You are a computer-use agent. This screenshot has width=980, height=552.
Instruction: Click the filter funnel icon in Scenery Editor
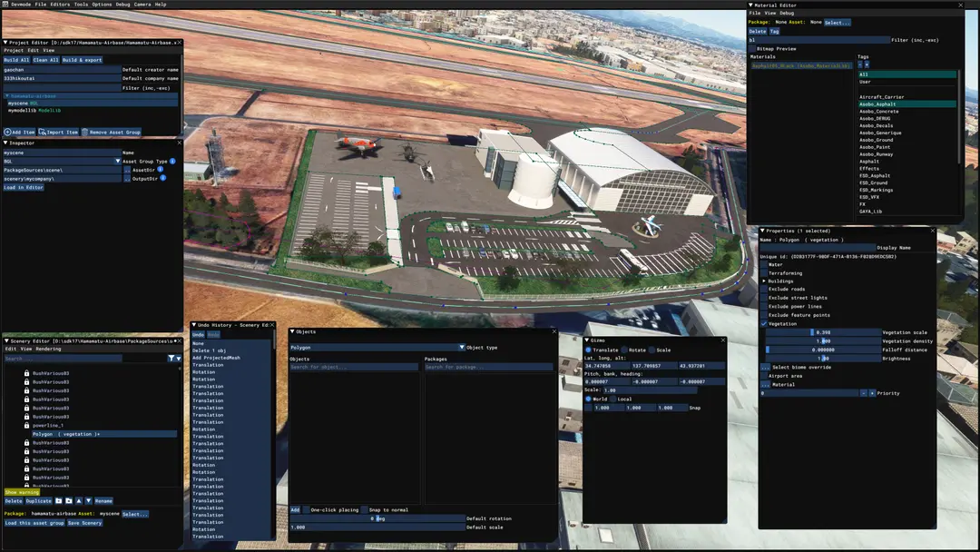171,359
